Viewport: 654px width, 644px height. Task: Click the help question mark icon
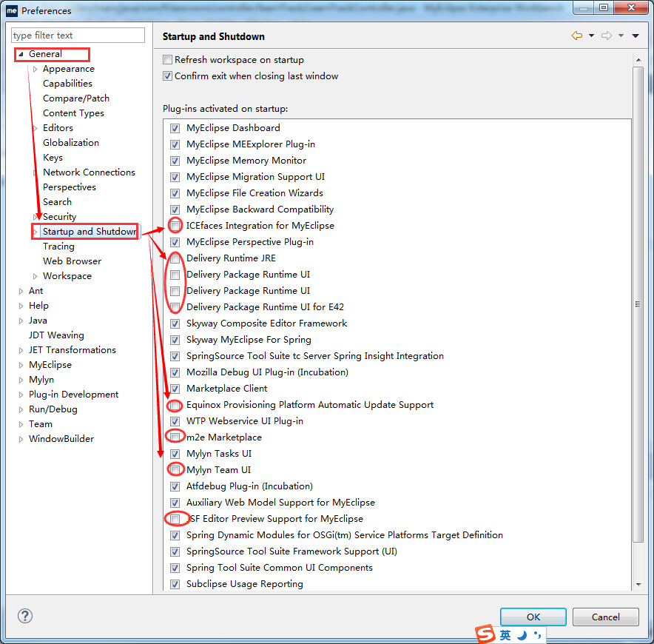25,616
